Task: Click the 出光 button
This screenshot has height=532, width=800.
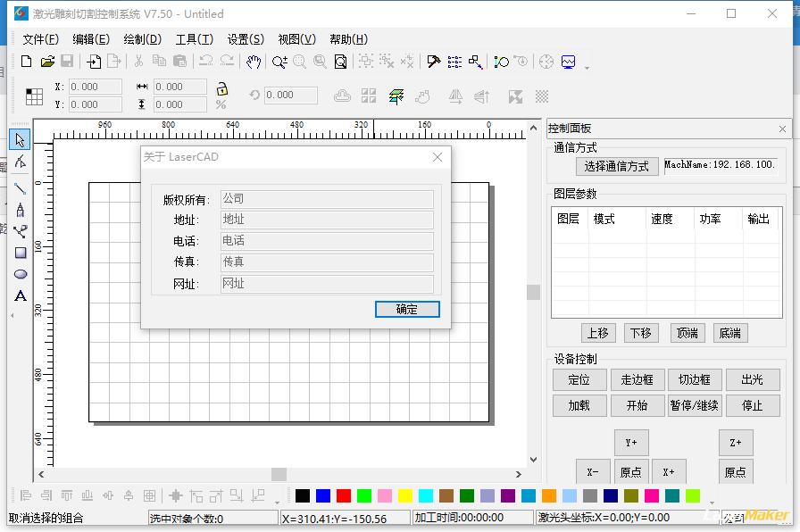Action: coord(753,379)
